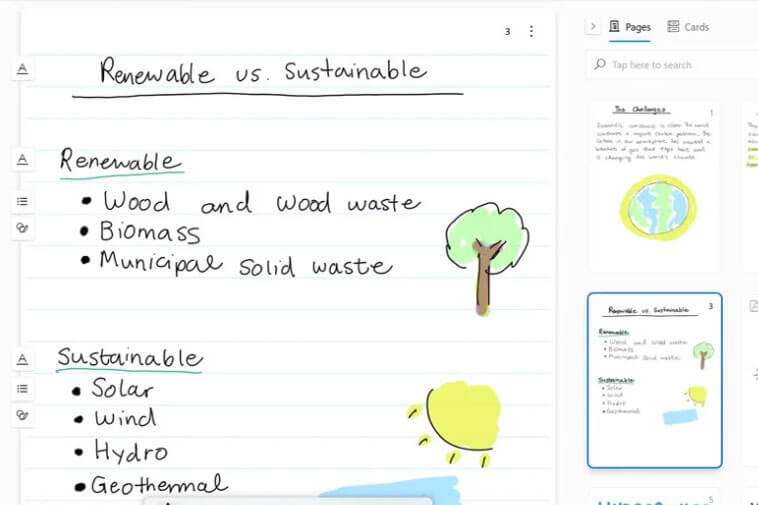
Task: Switch to the Pages tab
Action: point(629,27)
